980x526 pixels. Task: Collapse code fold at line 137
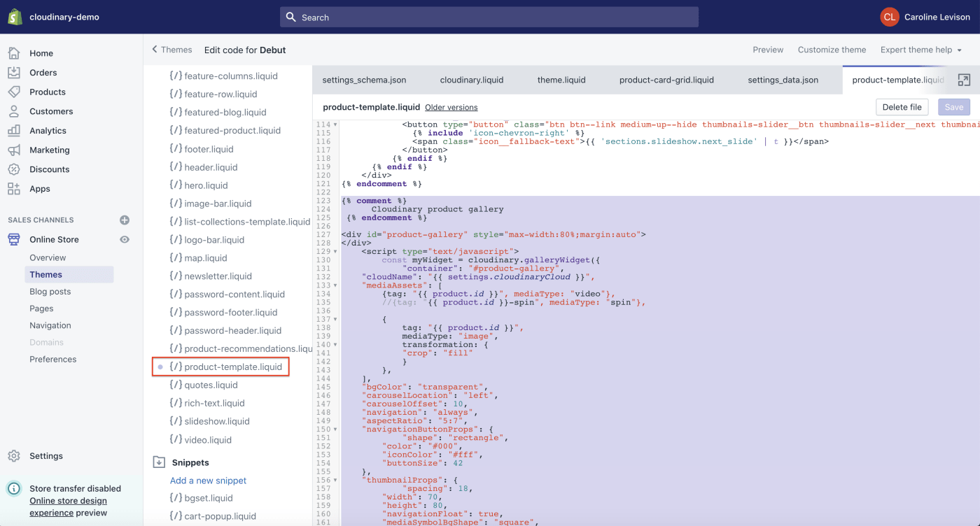(335, 319)
